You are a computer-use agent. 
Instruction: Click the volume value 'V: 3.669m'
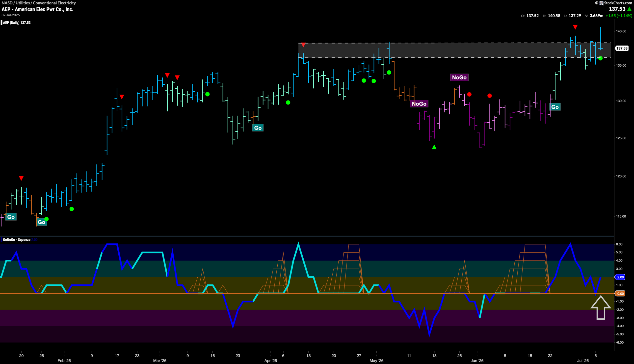[594, 16]
